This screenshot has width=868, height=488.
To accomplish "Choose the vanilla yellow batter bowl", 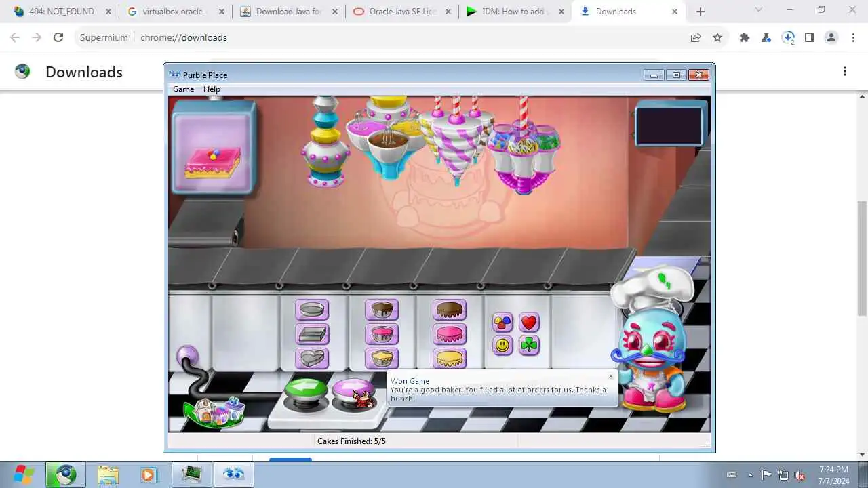I will click(x=382, y=358).
